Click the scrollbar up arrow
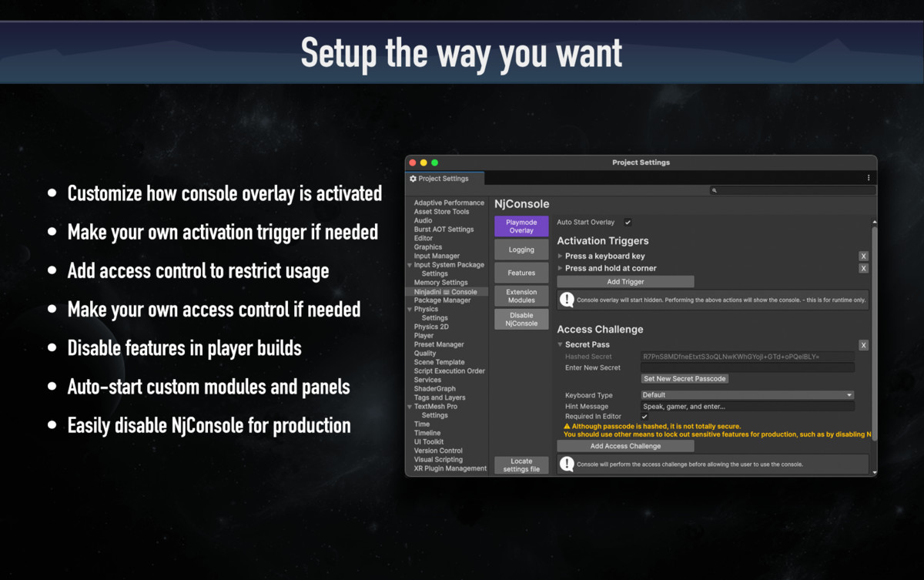Image resolution: width=924 pixels, height=580 pixels. point(874,223)
